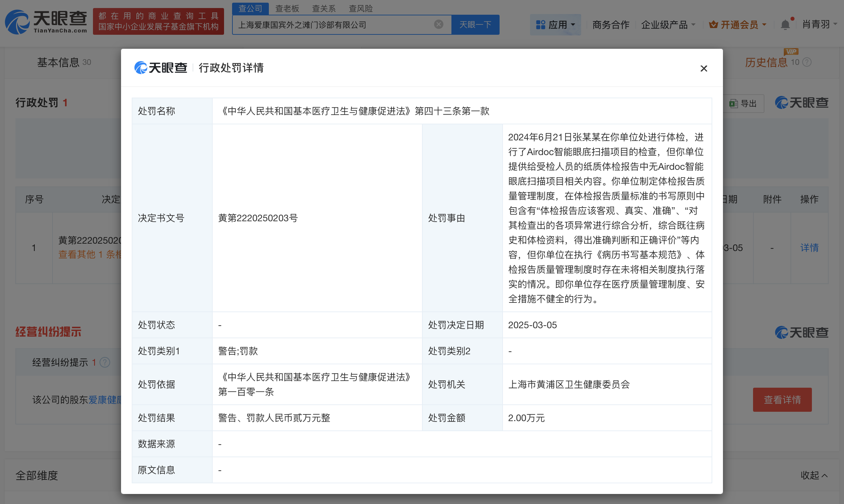Click the help icon beside 历史信息
The width and height of the screenshot is (844, 504).
pos(807,62)
